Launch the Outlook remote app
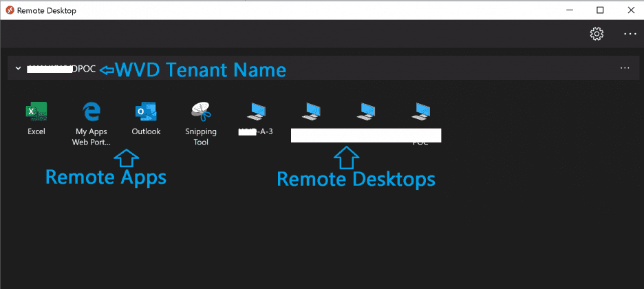Viewport: 644px width, 289px height. [x=146, y=111]
